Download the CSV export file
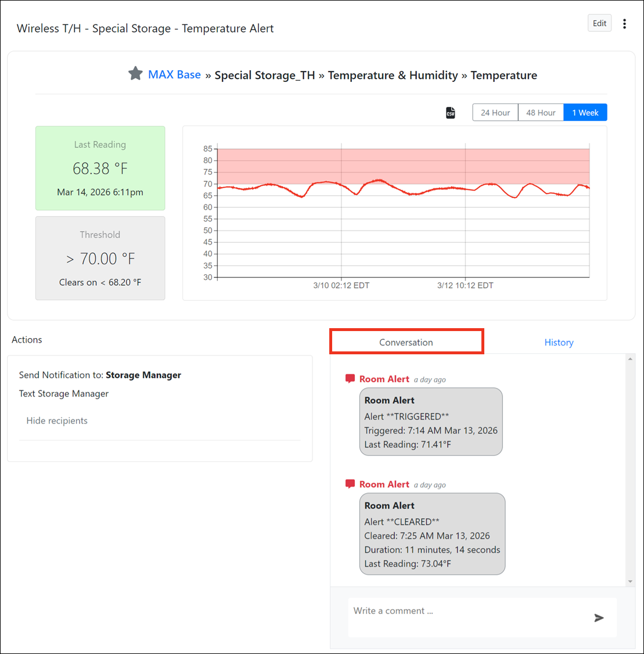The width and height of the screenshot is (644, 654). coord(451,113)
